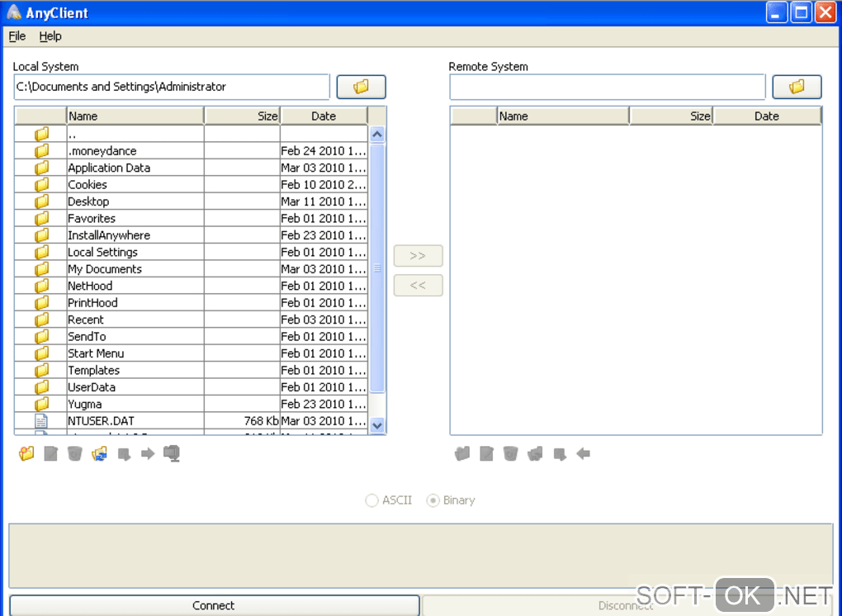Click the Remote System browse folder button
This screenshot has width=842, height=616.
[797, 87]
